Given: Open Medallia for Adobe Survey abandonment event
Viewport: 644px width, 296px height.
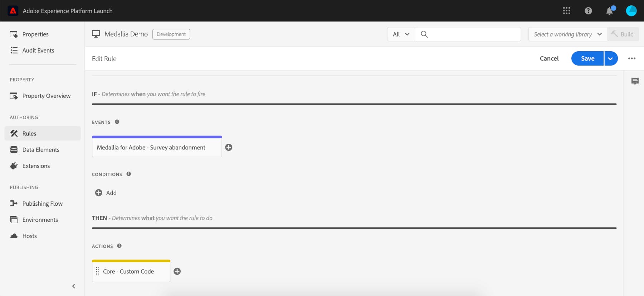Looking at the screenshot, I should coord(157,147).
